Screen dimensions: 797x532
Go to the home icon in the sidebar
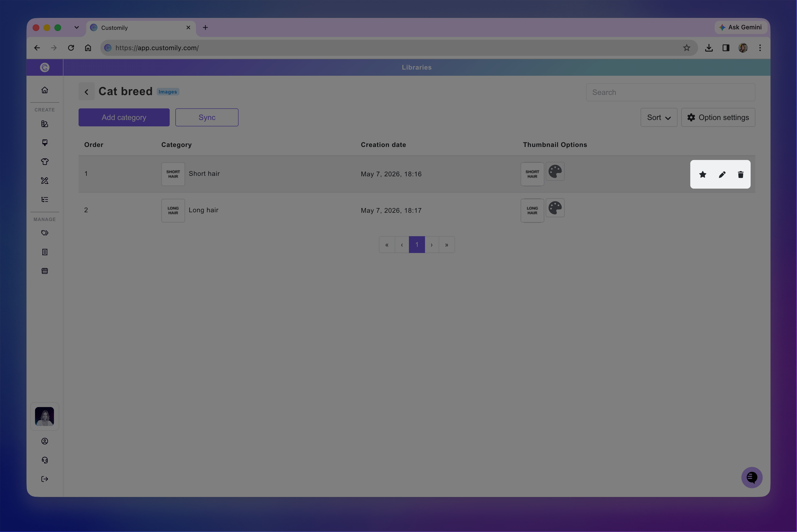(x=45, y=90)
